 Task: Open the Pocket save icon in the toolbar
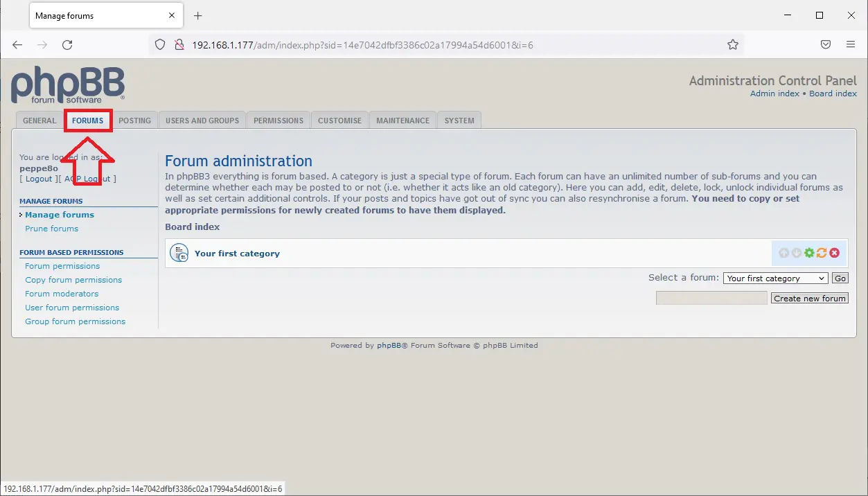coord(826,44)
